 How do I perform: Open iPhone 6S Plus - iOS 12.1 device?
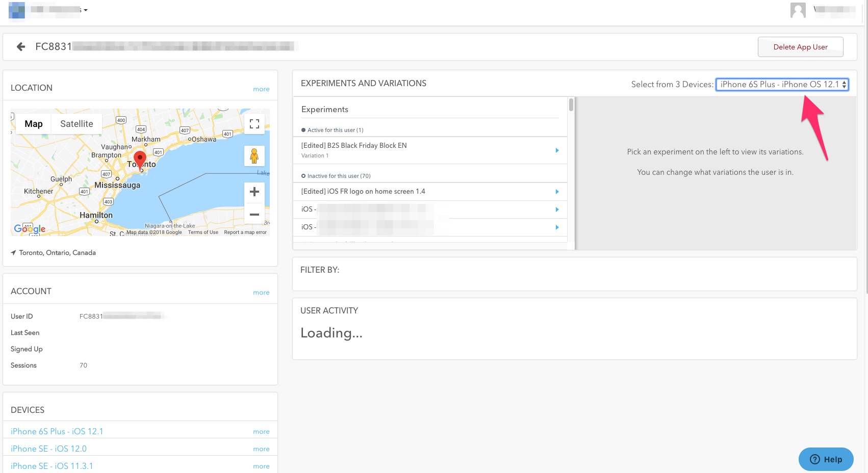pyautogui.click(x=57, y=432)
